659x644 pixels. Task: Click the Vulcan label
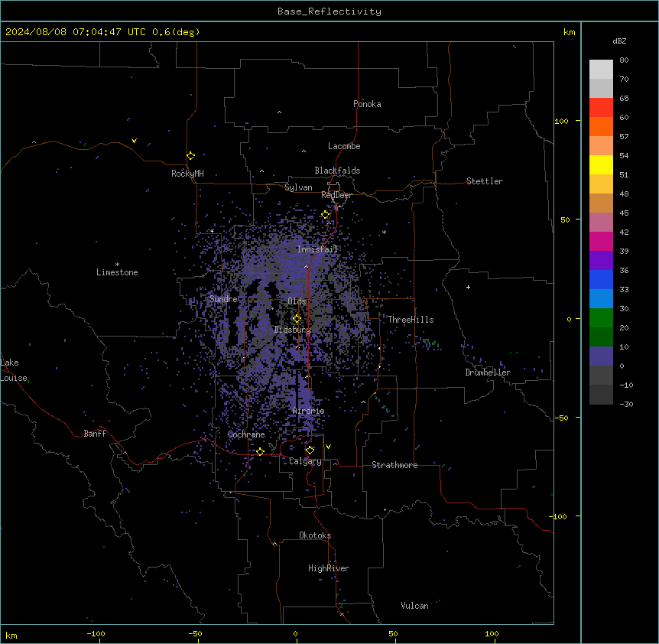pyautogui.click(x=414, y=606)
